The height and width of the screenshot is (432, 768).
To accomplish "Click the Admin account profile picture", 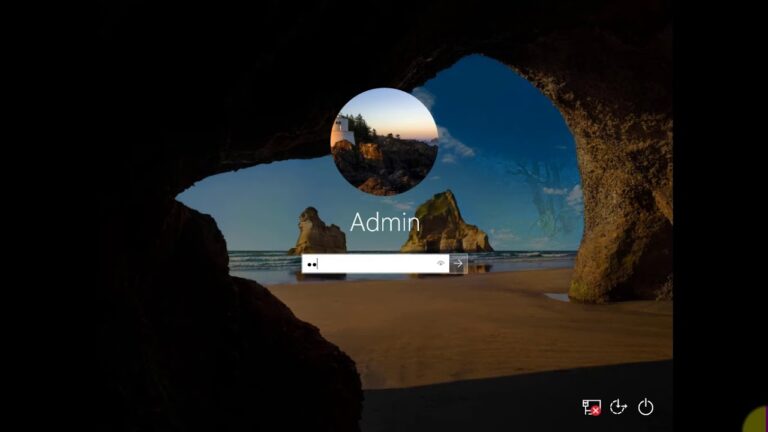I will (384, 141).
